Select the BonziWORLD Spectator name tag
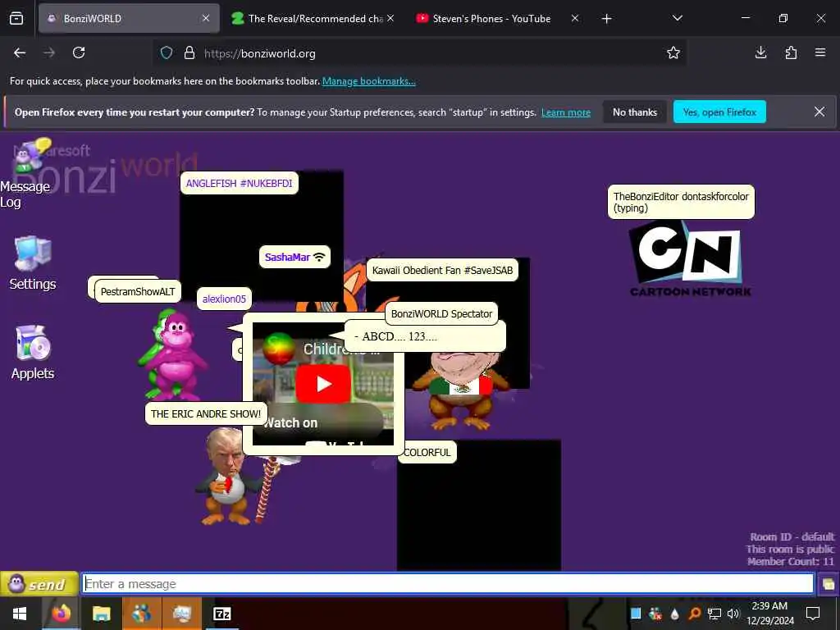The image size is (840, 630). 441,314
